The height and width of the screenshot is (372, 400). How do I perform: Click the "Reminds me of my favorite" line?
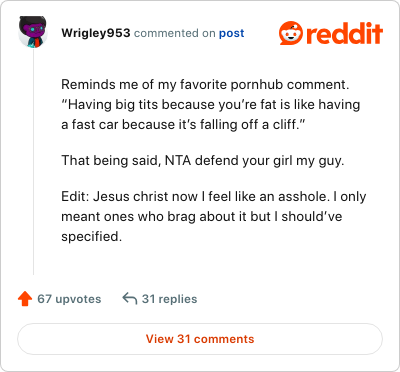[x=205, y=85]
